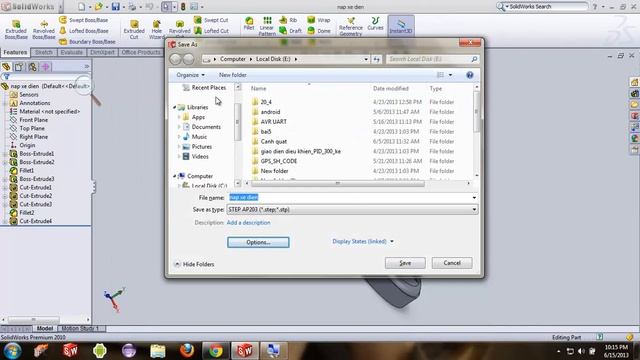Switch to DimXpert tab
Image resolution: width=640 pixels, height=360 pixels.
(102, 52)
